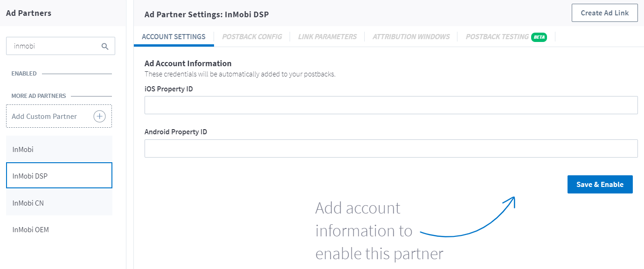Screen dimensions: 644x269
Task: Click the plus icon for Add Custom Partner
Action: click(x=99, y=116)
